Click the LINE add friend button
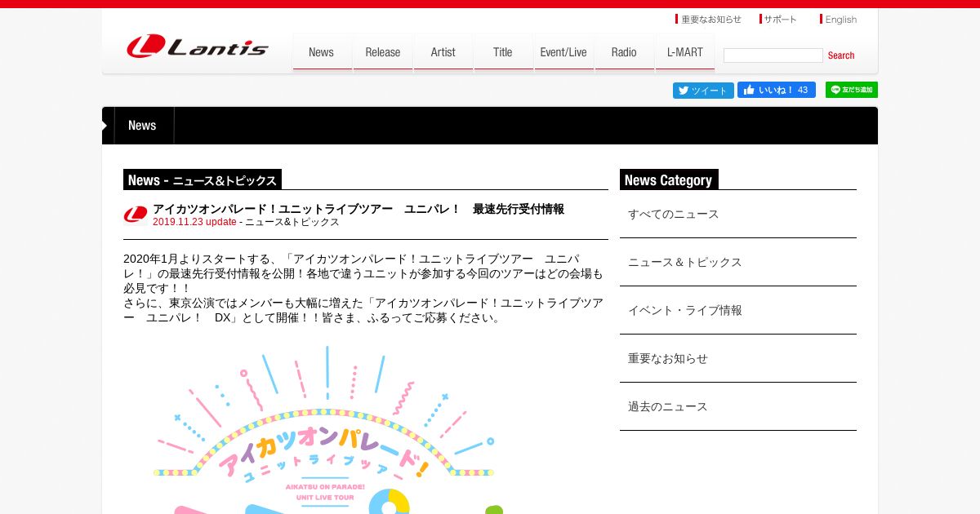 [852, 90]
